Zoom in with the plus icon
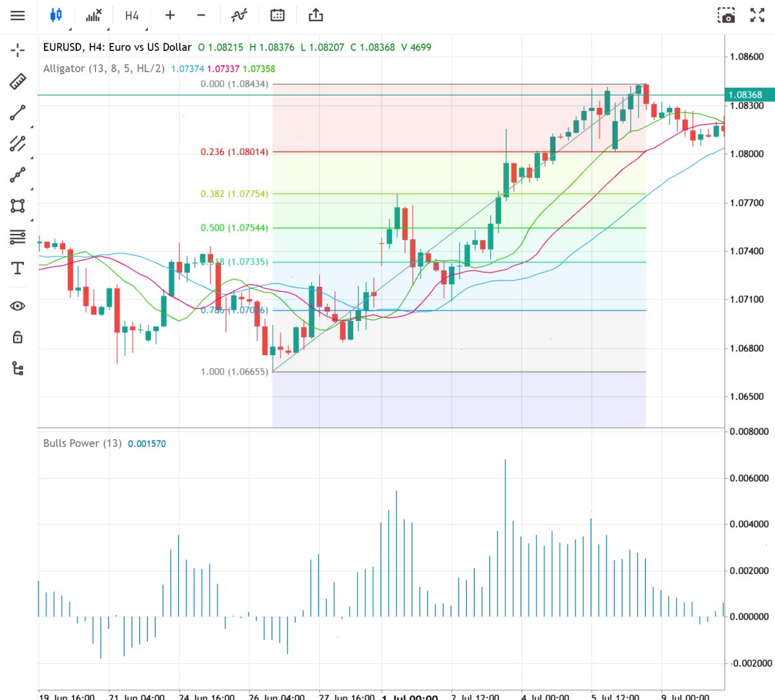This screenshot has height=700, width=775. click(x=170, y=15)
